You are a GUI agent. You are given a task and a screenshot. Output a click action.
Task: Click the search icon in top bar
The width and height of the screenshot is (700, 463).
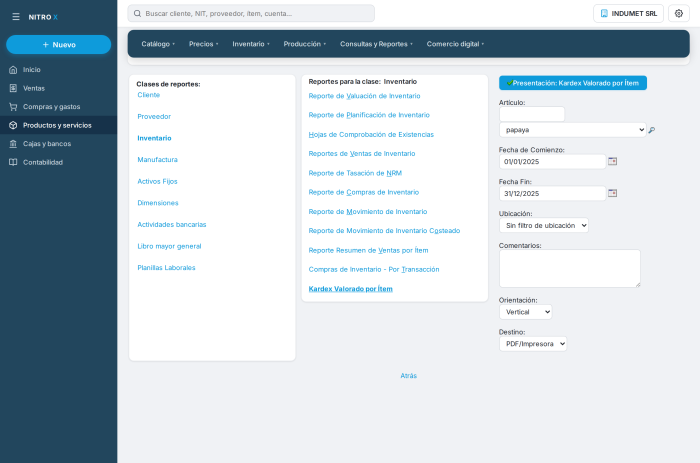[138, 13]
